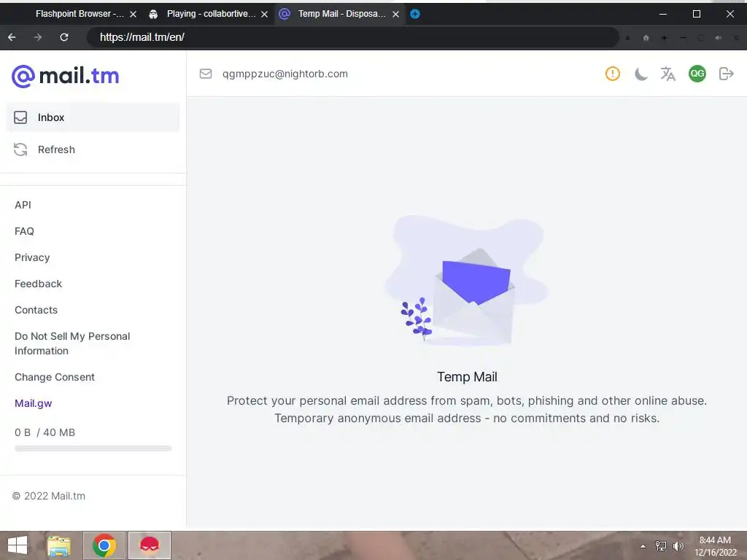747x560 pixels.
Task: Open the system volume tray icon
Action: coord(678,546)
